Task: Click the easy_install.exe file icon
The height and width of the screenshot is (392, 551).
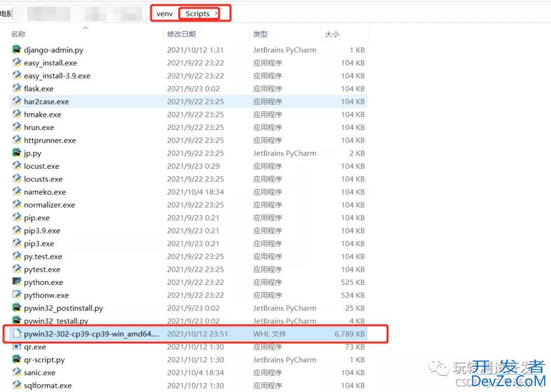Action: pos(16,63)
